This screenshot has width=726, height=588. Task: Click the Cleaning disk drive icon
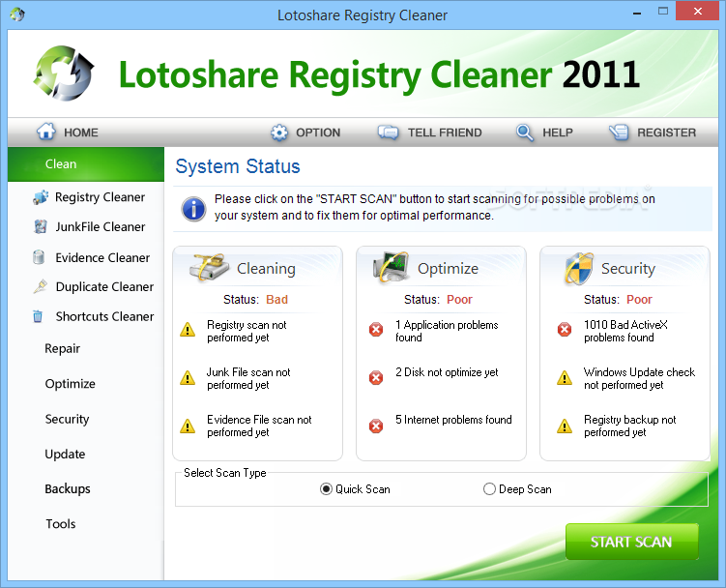[209, 267]
